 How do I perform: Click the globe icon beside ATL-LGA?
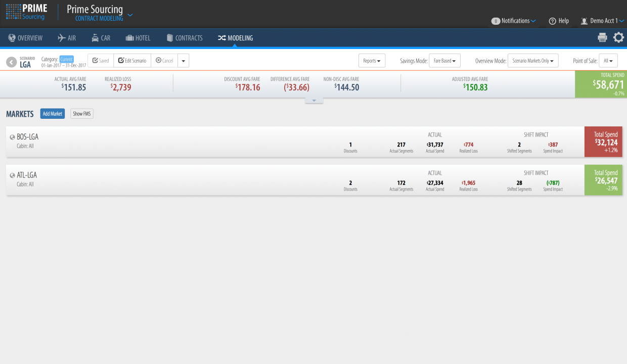(x=12, y=175)
